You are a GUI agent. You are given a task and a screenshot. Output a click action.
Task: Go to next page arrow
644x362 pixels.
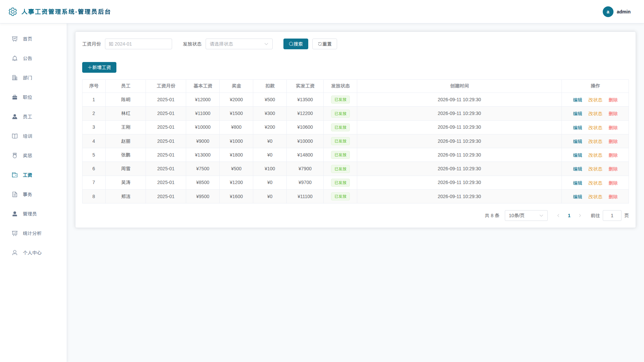(x=580, y=216)
